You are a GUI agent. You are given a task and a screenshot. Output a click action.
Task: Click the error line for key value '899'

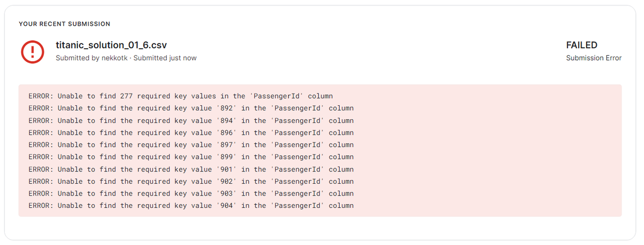[191, 157]
